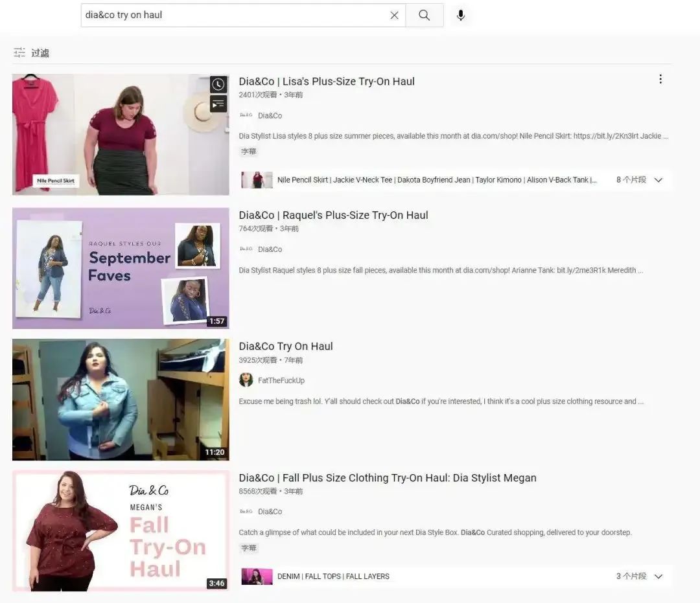This screenshot has width=700, height=603.
Task: Open the filter options icon
Action: click(x=19, y=52)
